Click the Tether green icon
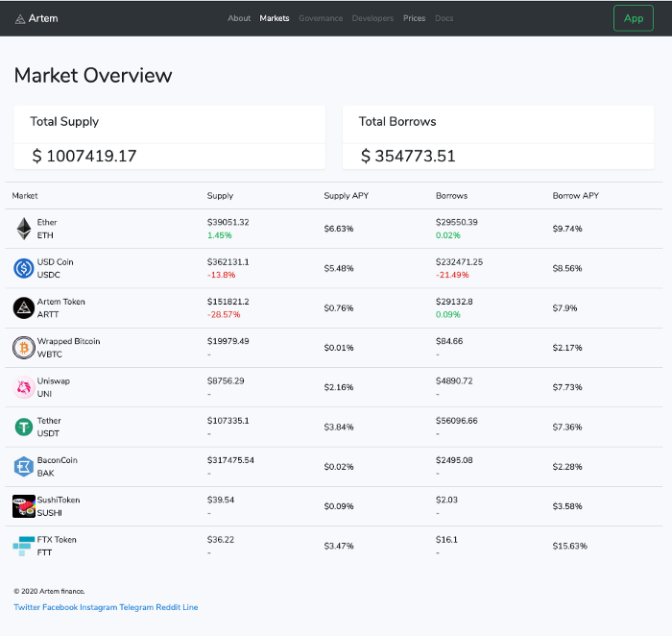 (24, 428)
